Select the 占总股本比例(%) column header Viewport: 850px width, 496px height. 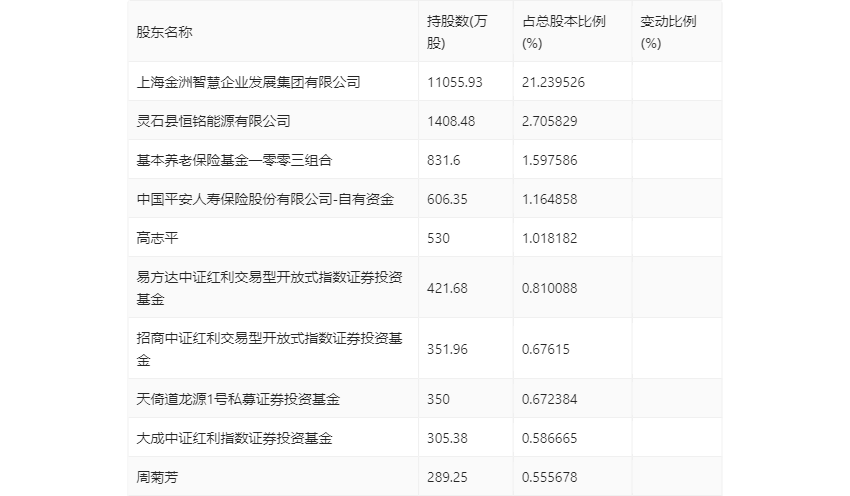click(564, 32)
